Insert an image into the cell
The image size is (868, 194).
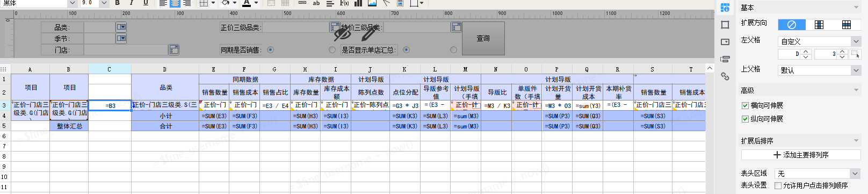372,3
